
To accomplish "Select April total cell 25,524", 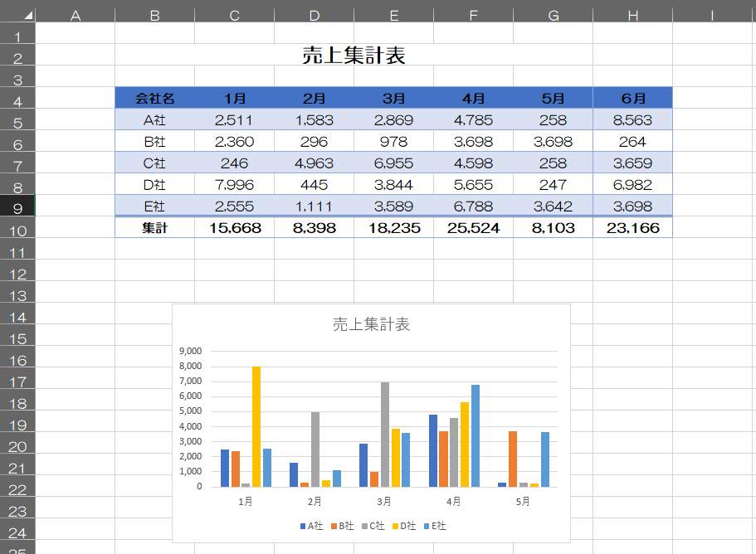I will [x=473, y=227].
